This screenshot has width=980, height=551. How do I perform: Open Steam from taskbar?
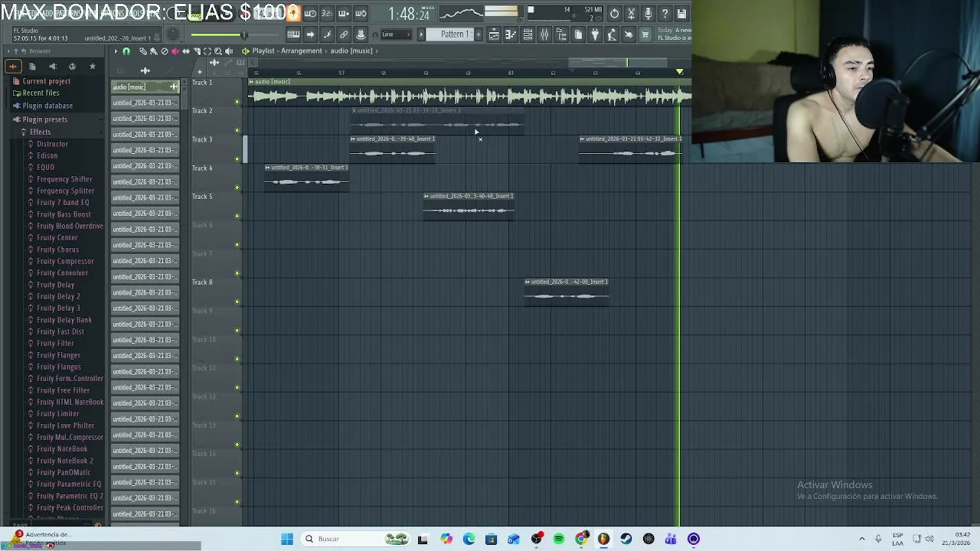point(626,539)
